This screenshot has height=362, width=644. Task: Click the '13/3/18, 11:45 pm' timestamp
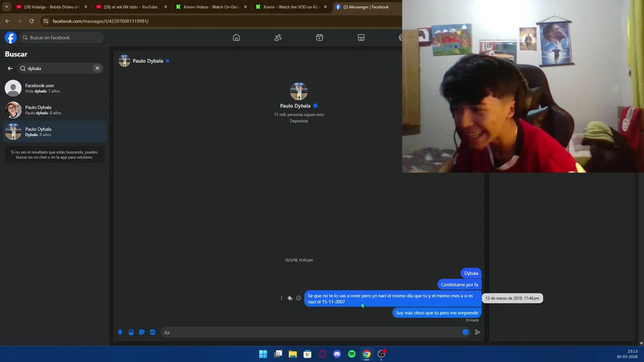pyautogui.click(x=299, y=260)
